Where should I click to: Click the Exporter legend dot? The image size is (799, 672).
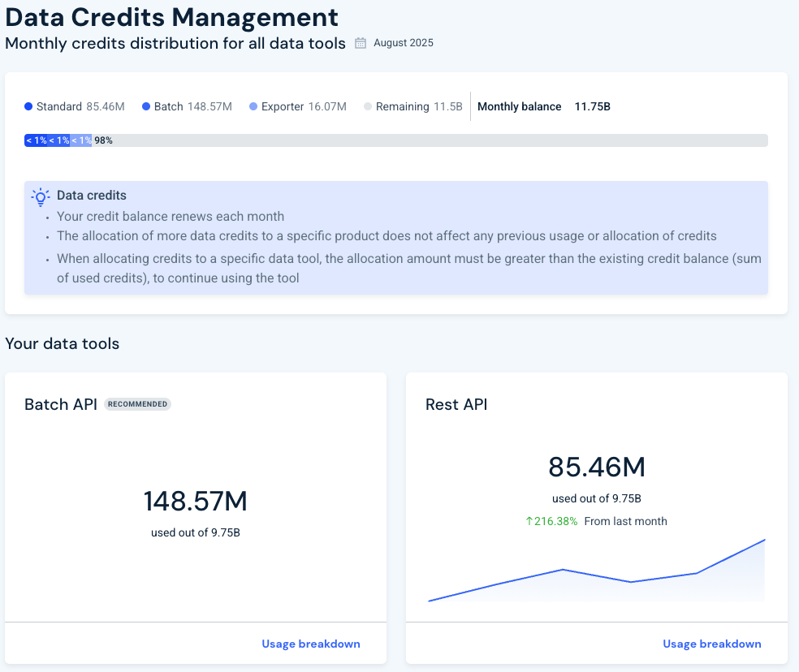252,106
